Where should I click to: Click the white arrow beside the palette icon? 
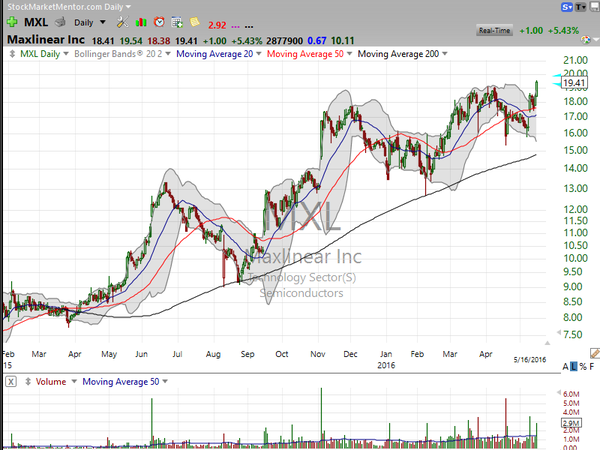(595, 40)
